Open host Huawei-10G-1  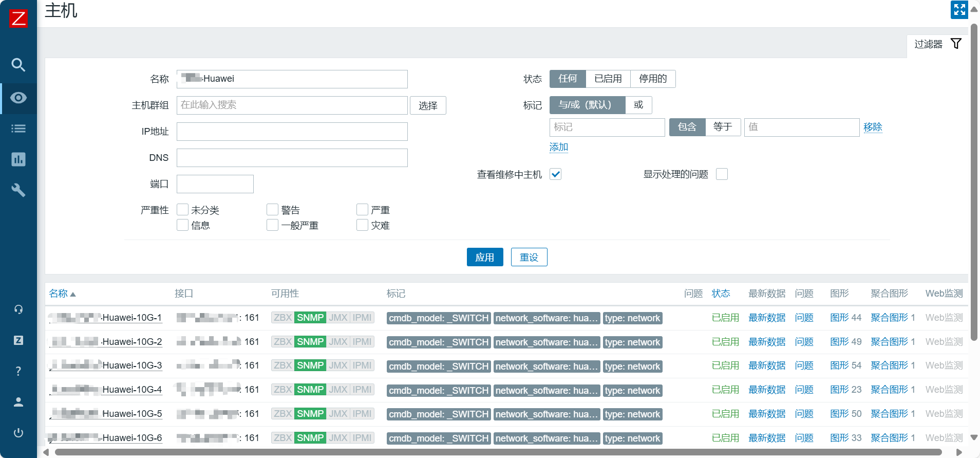[x=106, y=318]
